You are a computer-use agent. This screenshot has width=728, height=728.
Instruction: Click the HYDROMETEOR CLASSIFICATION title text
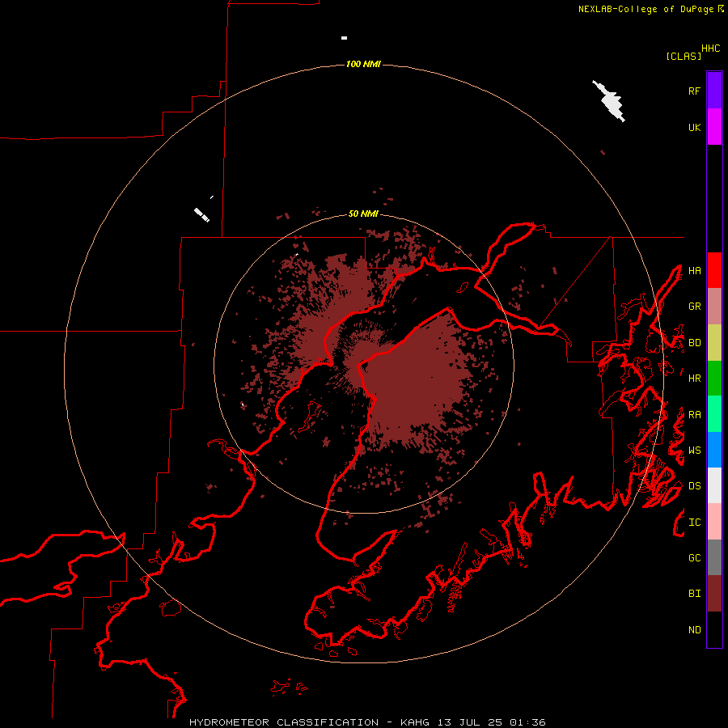tap(284, 722)
